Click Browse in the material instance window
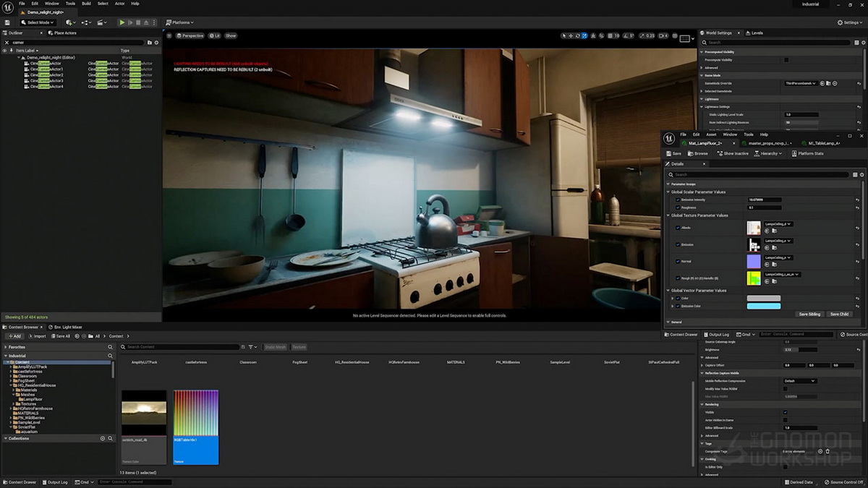The height and width of the screenshot is (488, 868). pyautogui.click(x=697, y=153)
